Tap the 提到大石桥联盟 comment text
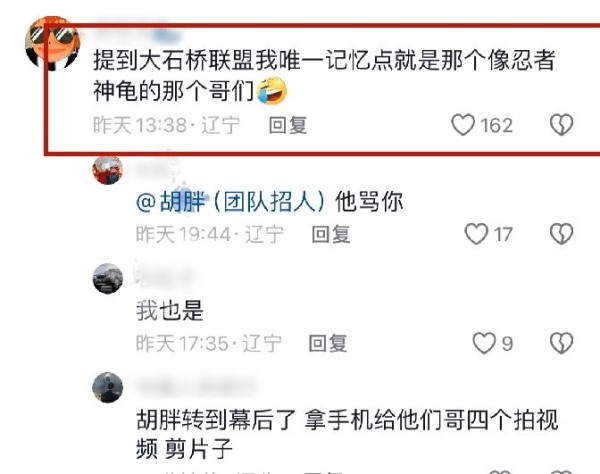 pos(324,76)
